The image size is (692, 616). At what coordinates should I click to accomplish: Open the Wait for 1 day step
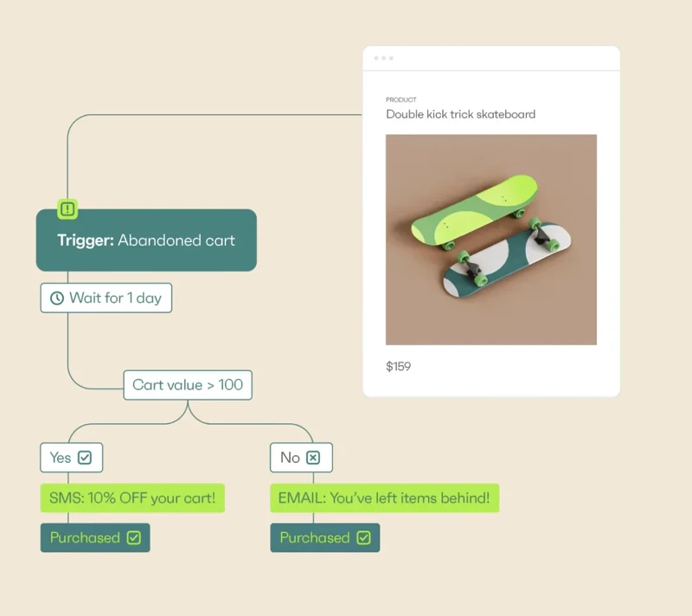[106, 298]
